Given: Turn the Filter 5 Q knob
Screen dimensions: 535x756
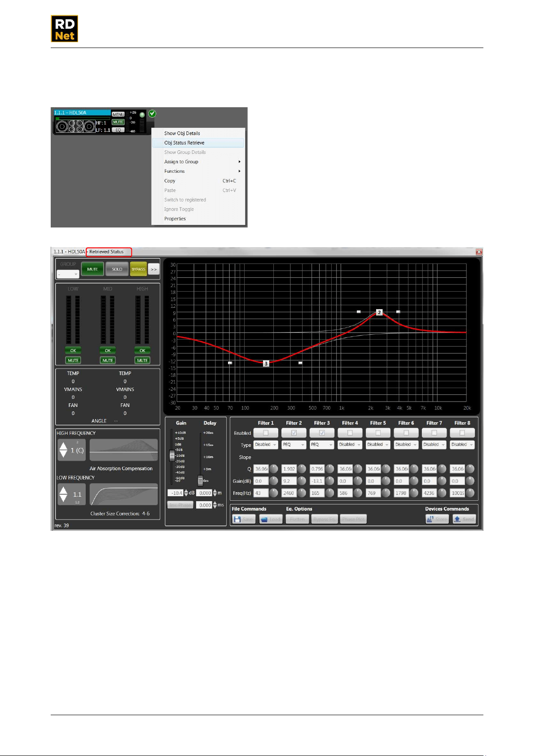Looking at the screenshot, I should coord(386,469).
